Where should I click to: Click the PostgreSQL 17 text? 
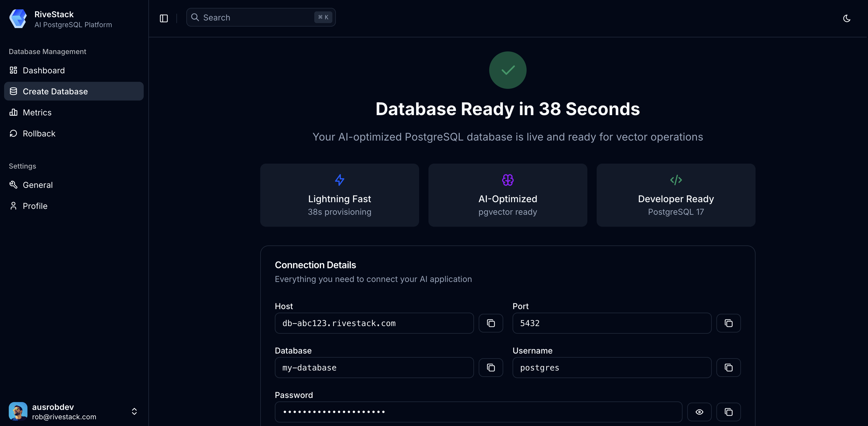[x=676, y=212]
